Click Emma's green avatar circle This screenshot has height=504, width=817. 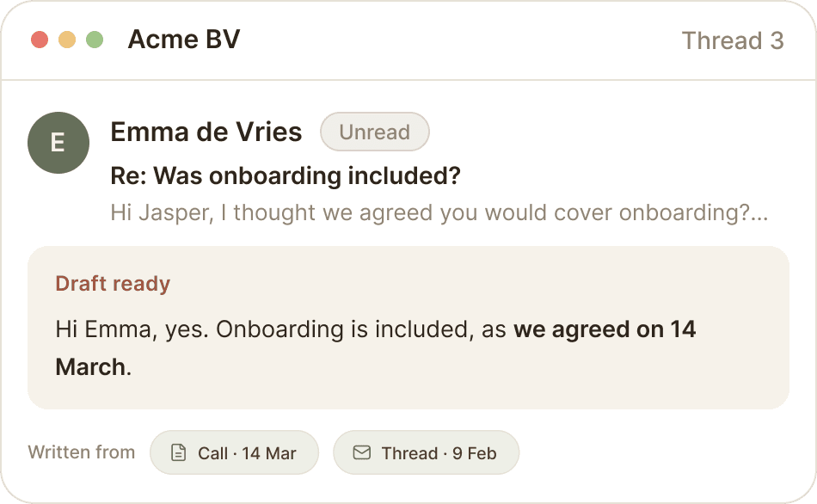[x=58, y=143]
